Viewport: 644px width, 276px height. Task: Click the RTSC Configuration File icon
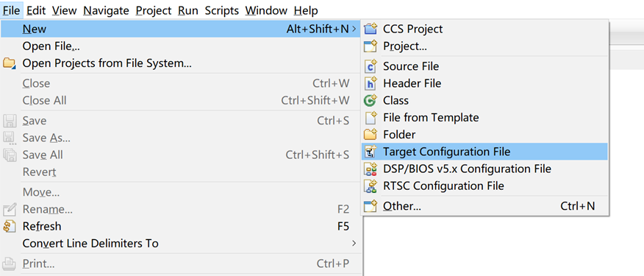(x=371, y=186)
